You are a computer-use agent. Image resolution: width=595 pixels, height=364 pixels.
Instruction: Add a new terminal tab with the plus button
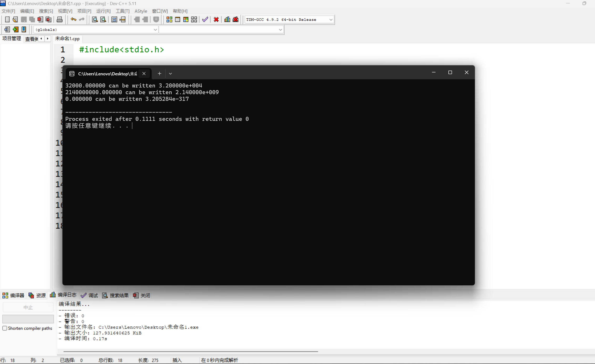tap(159, 73)
